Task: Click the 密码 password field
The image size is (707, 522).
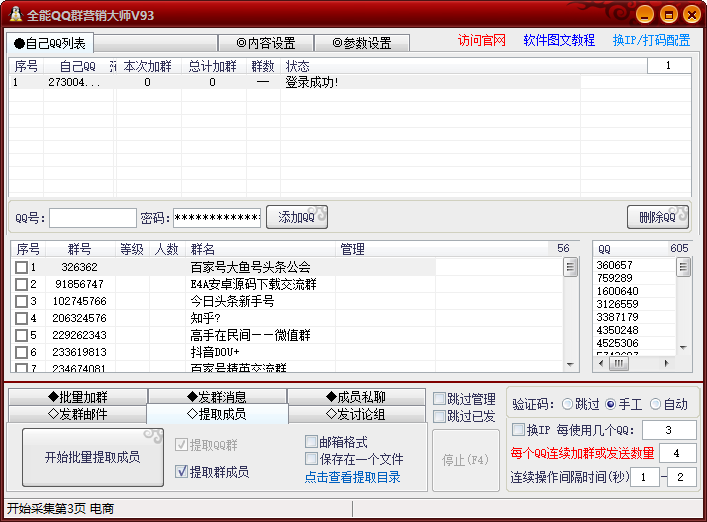Action: click(217, 218)
